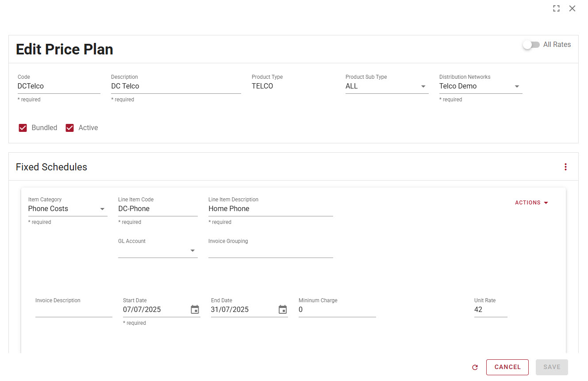
Task: Click the Edit Price Plan title
Action: (65, 49)
